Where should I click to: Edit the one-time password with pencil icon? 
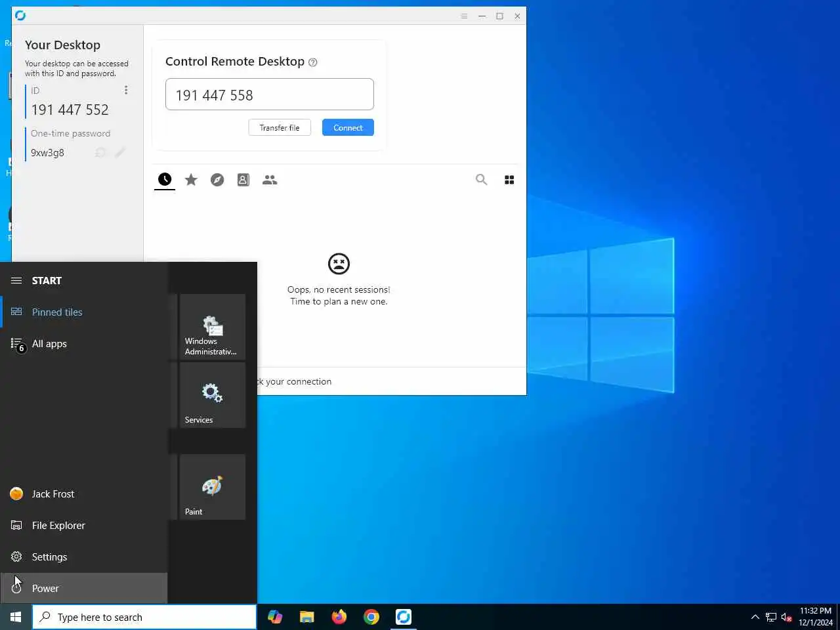pos(119,152)
